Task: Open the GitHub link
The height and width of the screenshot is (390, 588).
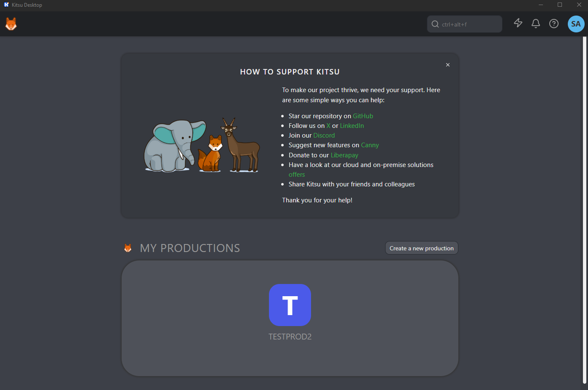Action: click(x=363, y=116)
